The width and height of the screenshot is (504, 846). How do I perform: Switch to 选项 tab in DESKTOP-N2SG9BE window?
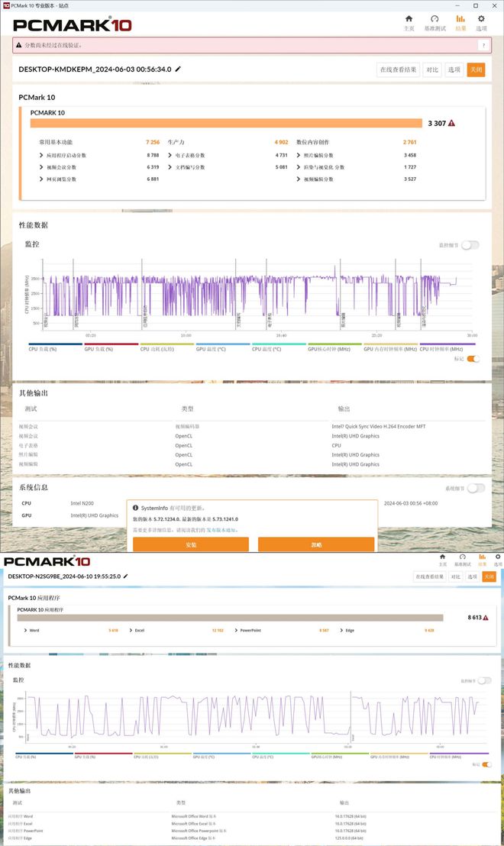point(498,560)
